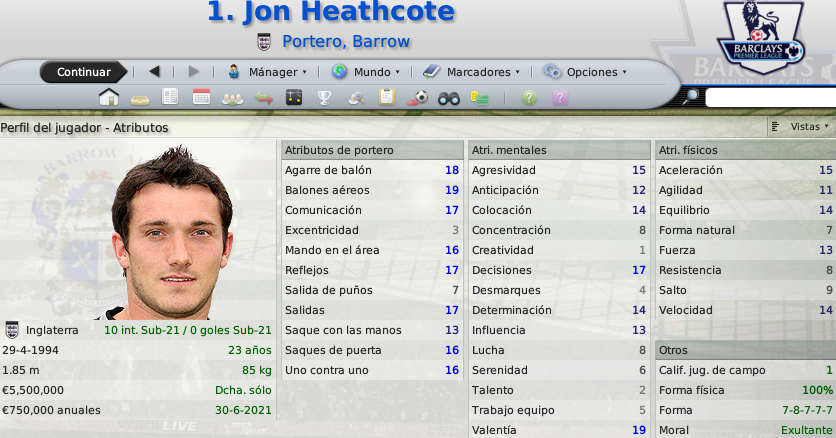Open the Opciones menu
This screenshot has width=836, height=438.
pyautogui.click(x=585, y=72)
